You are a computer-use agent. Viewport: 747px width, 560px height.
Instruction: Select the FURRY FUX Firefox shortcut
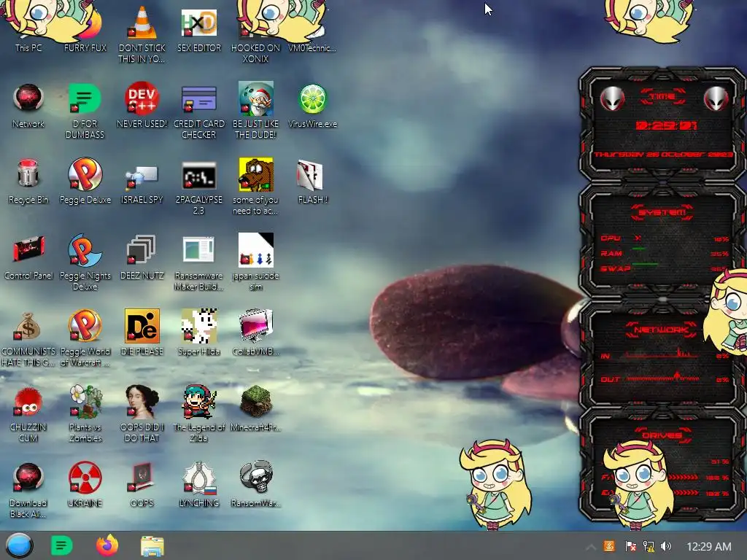[x=85, y=28]
